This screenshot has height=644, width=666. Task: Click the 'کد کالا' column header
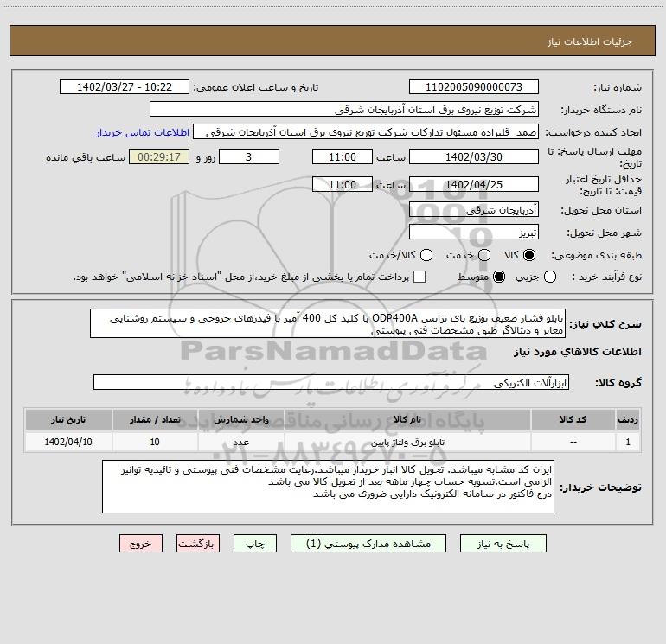573,419
